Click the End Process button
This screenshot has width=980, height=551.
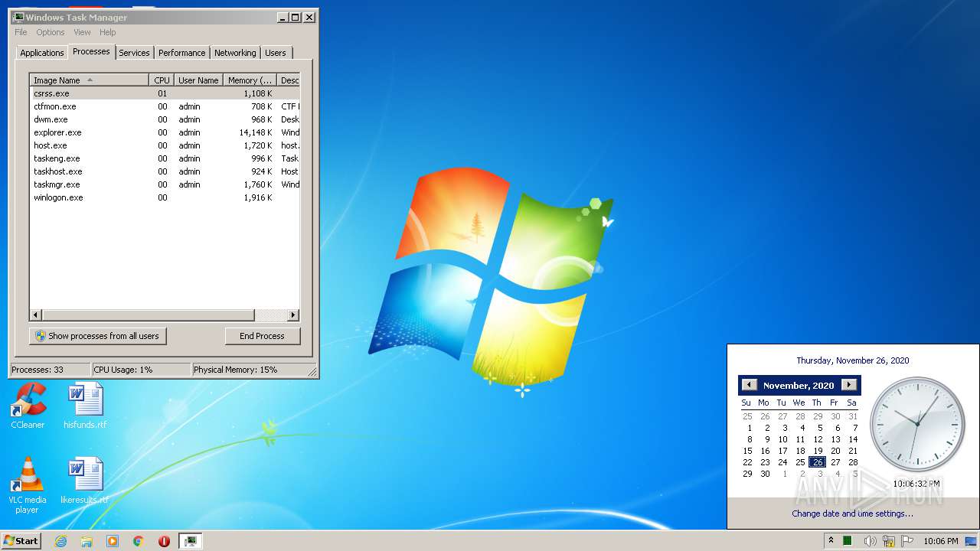pyautogui.click(x=263, y=336)
